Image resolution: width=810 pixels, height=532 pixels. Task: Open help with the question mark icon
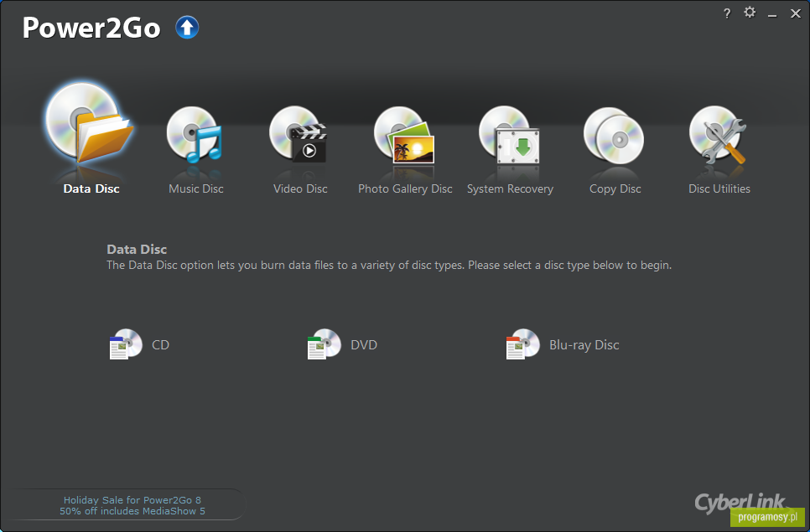tap(727, 13)
